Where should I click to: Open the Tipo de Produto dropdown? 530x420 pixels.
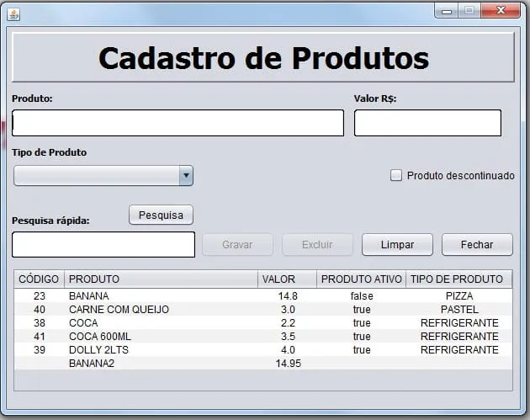point(186,175)
